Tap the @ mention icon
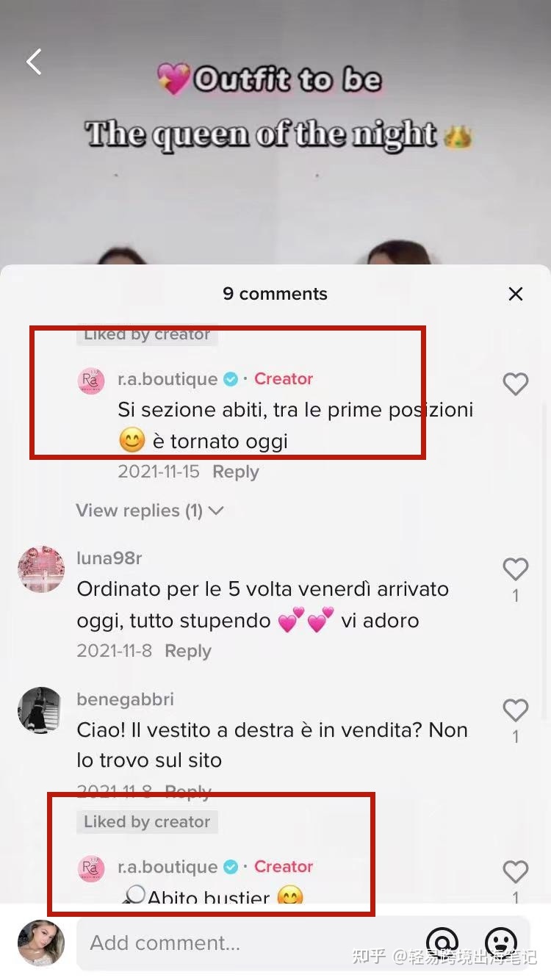551x980 pixels. point(442,942)
